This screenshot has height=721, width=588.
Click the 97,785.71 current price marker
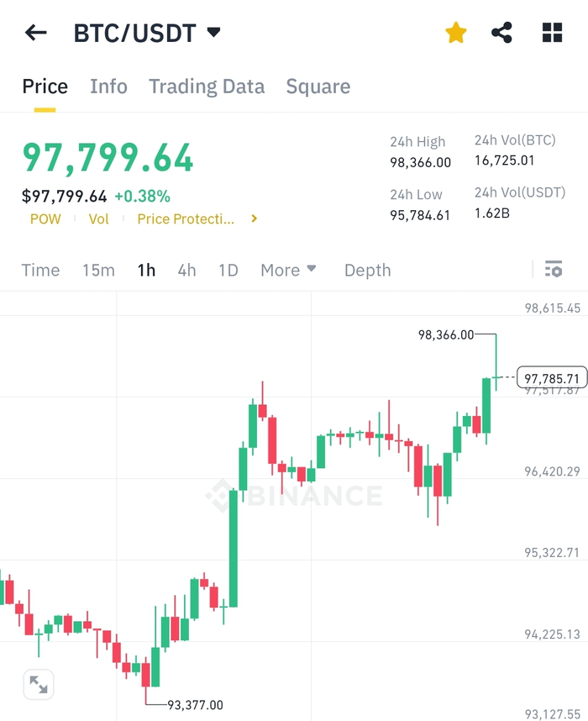point(552,377)
